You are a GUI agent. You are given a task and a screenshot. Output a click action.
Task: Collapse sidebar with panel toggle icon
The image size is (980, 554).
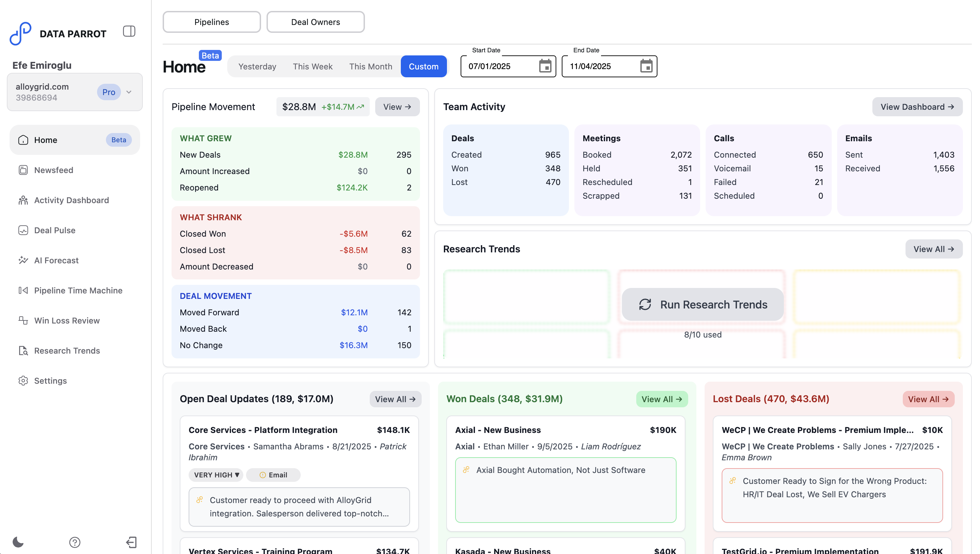129,31
